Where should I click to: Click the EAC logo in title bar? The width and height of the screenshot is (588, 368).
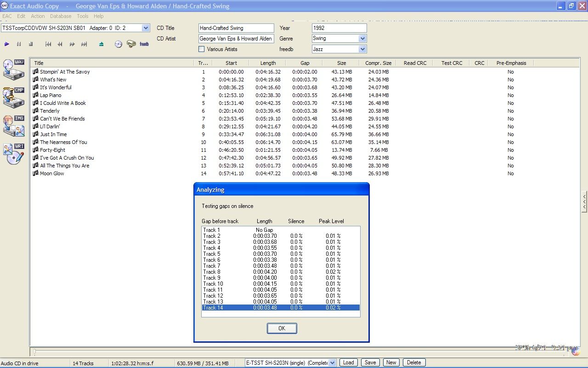[4, 6]
